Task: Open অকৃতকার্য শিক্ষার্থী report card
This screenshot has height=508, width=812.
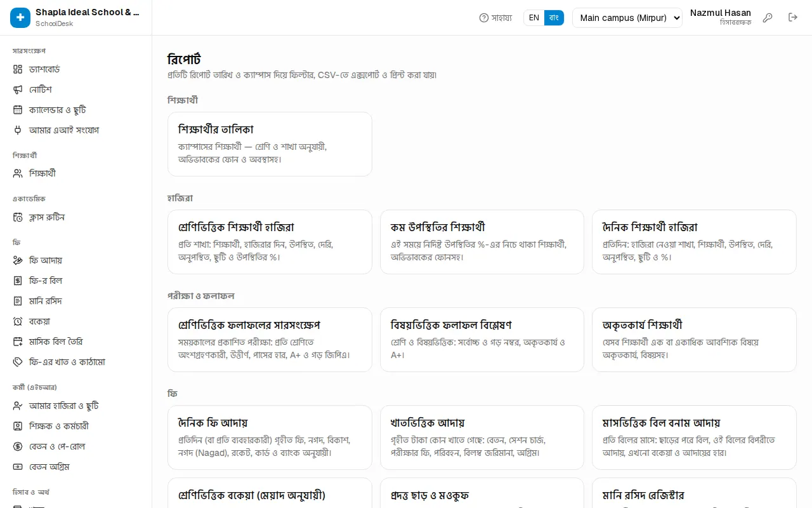Action: pos(694,340)
